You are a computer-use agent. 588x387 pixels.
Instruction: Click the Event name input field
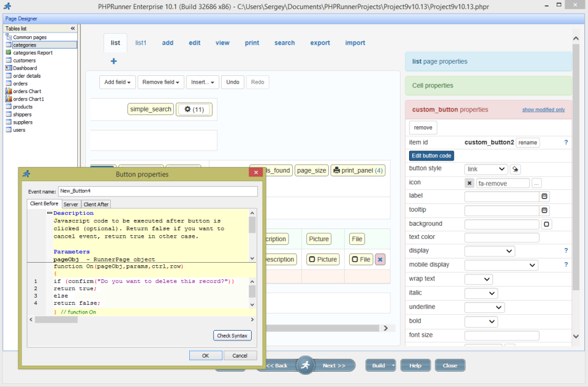click(158, 191)
